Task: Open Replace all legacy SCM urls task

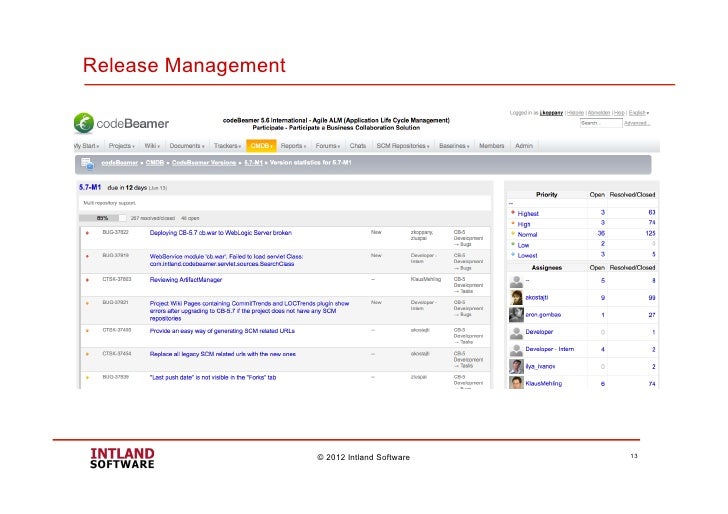Action: [x=222, y=354]
